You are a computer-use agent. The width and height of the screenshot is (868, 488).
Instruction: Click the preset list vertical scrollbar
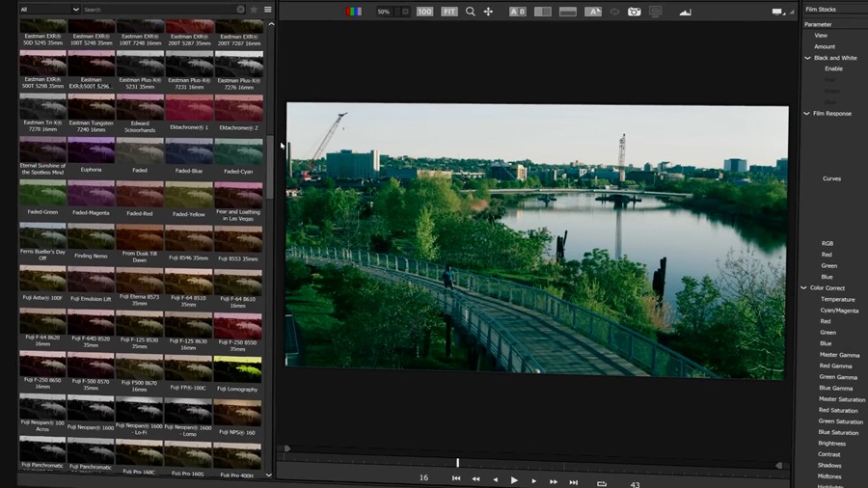(x=270, y=167)
